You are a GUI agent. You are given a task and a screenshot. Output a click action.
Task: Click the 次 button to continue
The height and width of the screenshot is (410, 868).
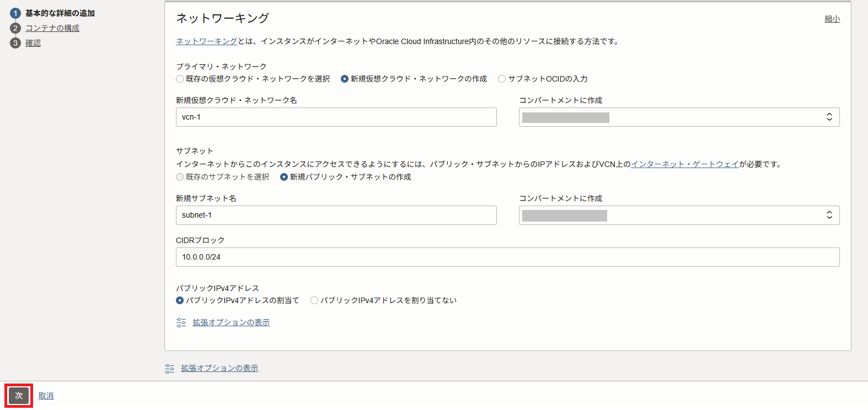tap(19, 396)
